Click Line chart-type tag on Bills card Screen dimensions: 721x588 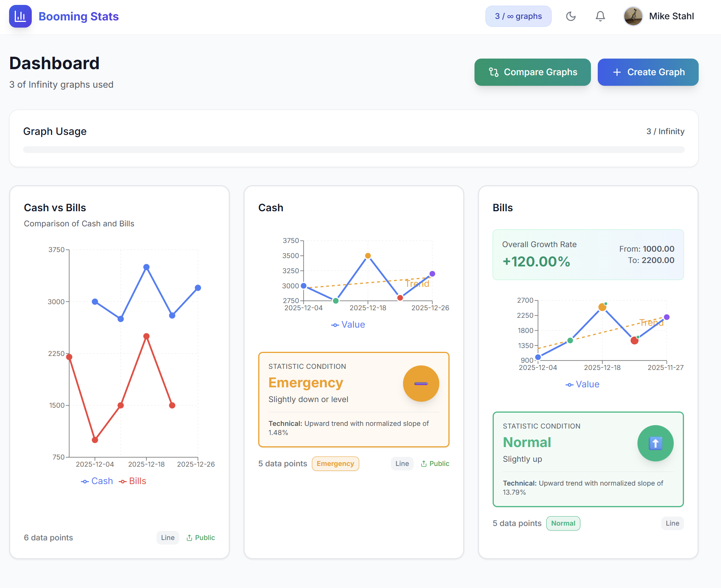pos(672,523)
